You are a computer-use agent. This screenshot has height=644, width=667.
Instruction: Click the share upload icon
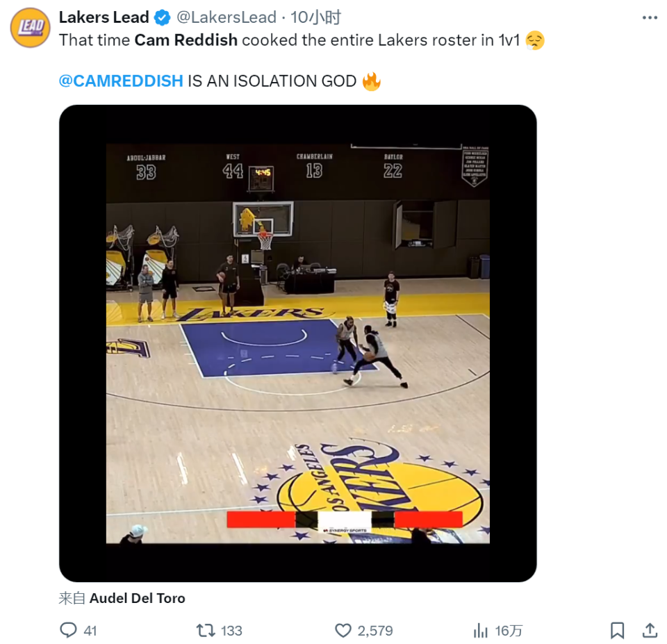pos(650,630)
